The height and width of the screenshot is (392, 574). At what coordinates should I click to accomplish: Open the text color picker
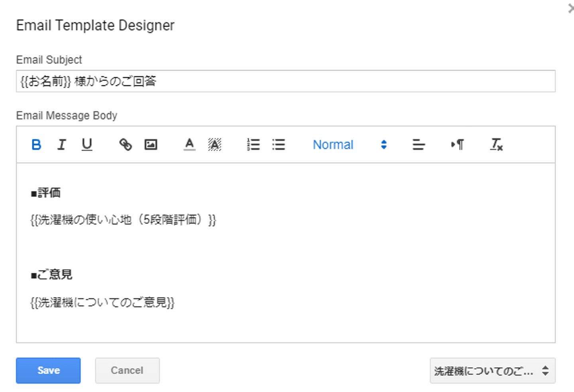(x=189, y=145)
